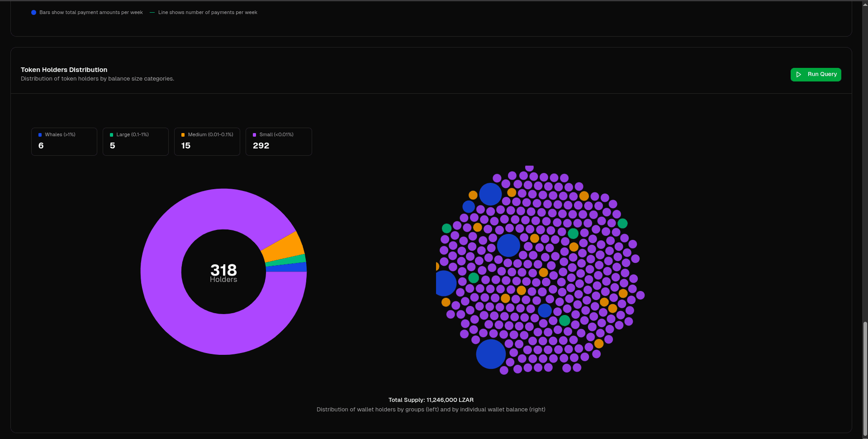Click the small holders count 292
This screenshot has height=439, width=868.
click(x=261, y=146)
